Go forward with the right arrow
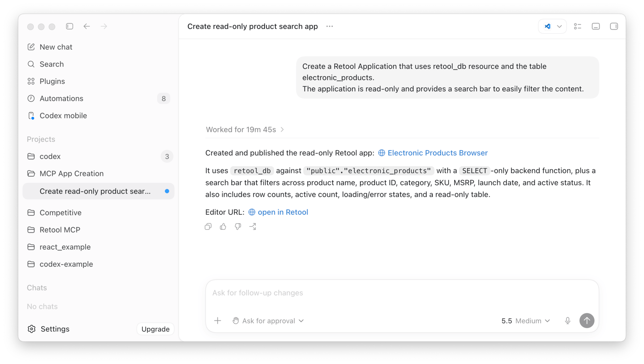The width and height of the screenshot is (644, 364). coord(104,26)
